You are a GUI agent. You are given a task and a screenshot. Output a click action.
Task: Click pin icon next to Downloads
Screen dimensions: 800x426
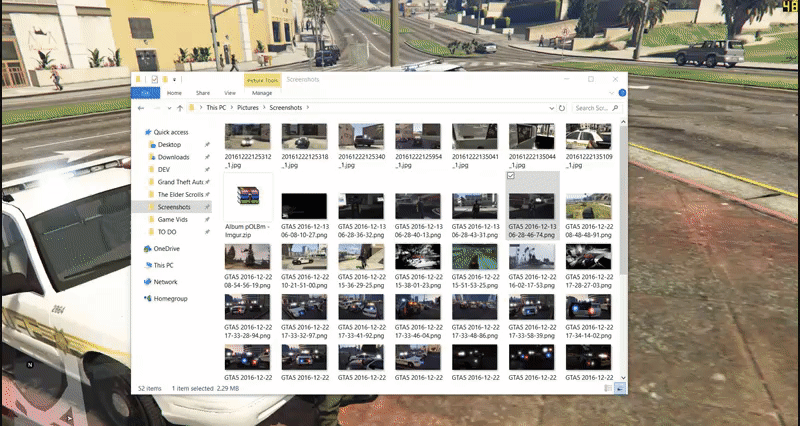coord(207,157)
